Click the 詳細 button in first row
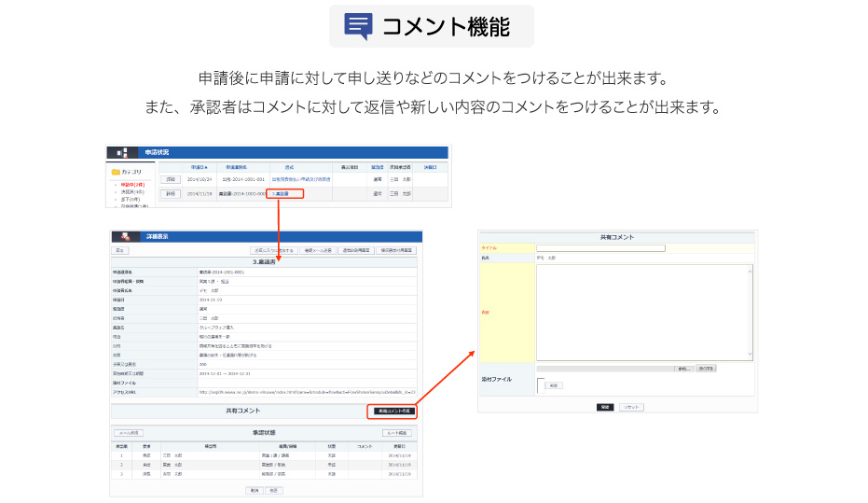 (x=170, y=178)
